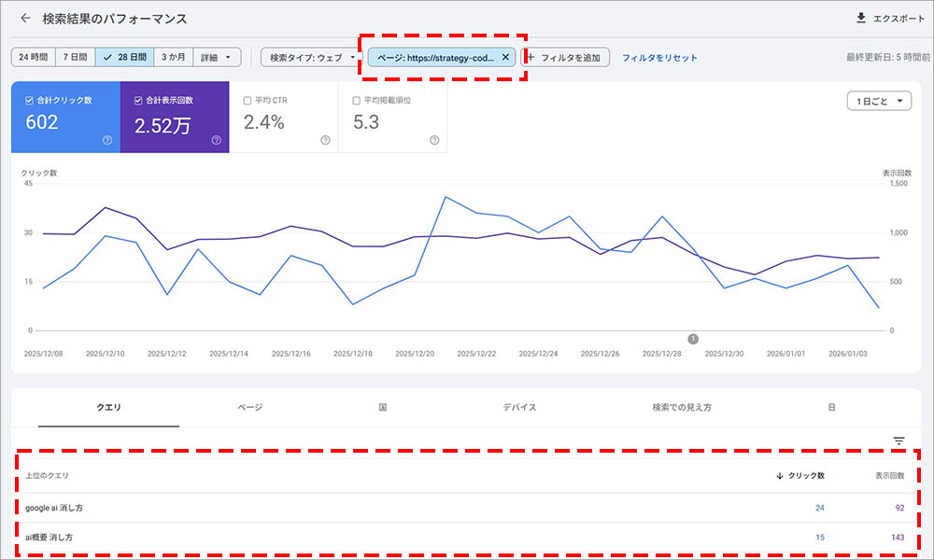Click help icon on 平均 CTR card
This screenshot has width=934, height=560.
pos(325,140)
